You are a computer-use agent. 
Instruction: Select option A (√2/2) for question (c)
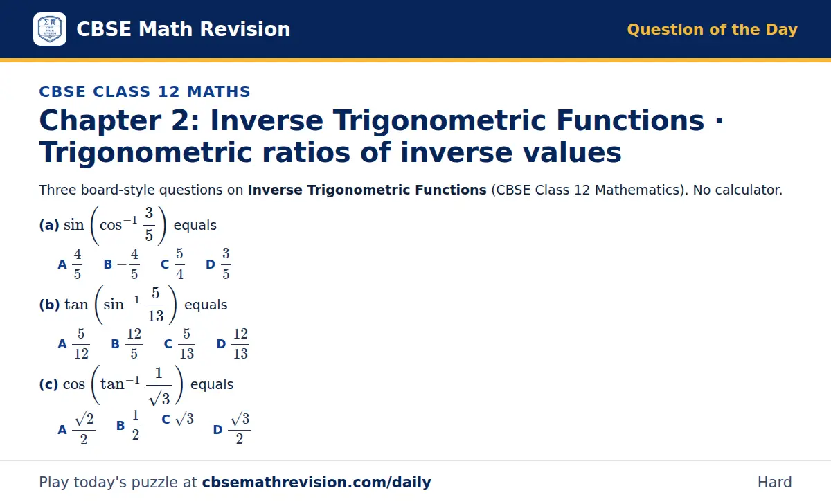76,428
